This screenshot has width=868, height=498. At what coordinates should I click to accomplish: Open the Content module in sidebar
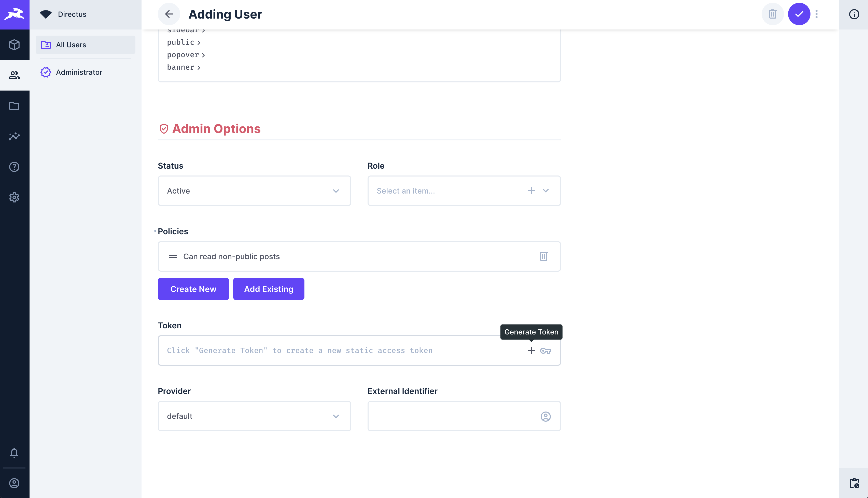point(14,45)
